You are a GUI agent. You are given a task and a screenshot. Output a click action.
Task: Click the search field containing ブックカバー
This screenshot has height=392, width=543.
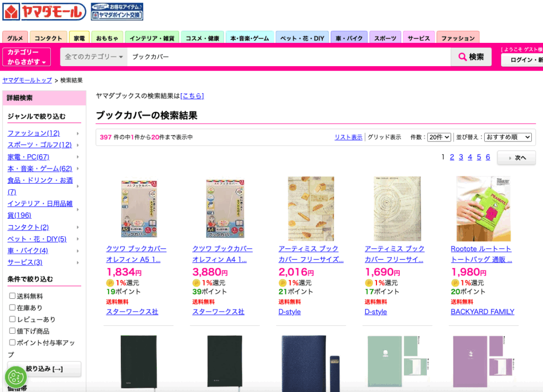tap(289, 57)
